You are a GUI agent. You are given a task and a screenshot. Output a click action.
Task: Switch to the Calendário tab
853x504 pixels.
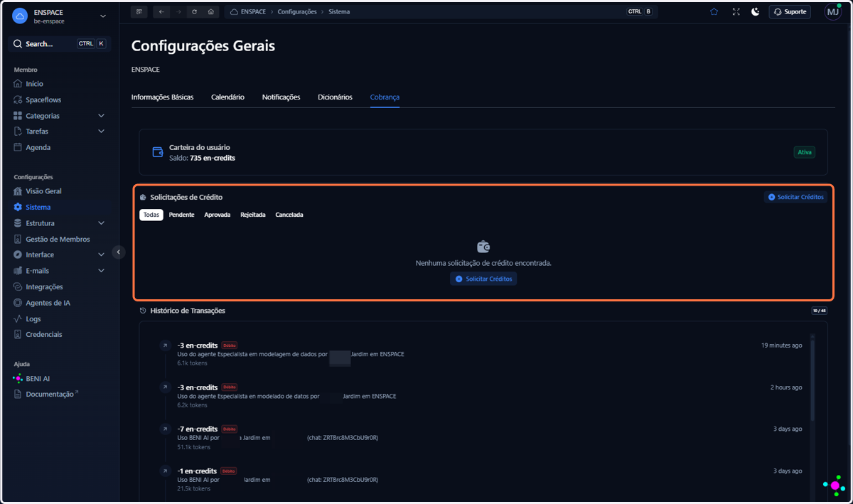227,97
